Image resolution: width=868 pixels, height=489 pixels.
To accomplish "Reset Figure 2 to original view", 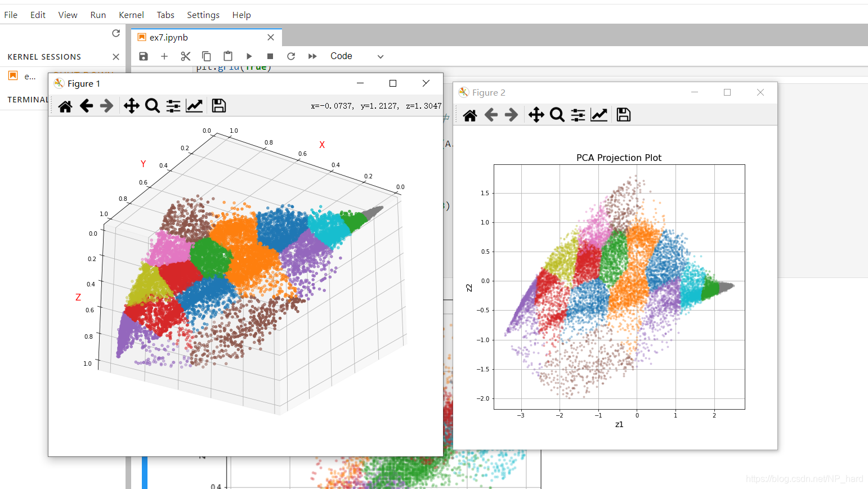I will pos(470,115).
